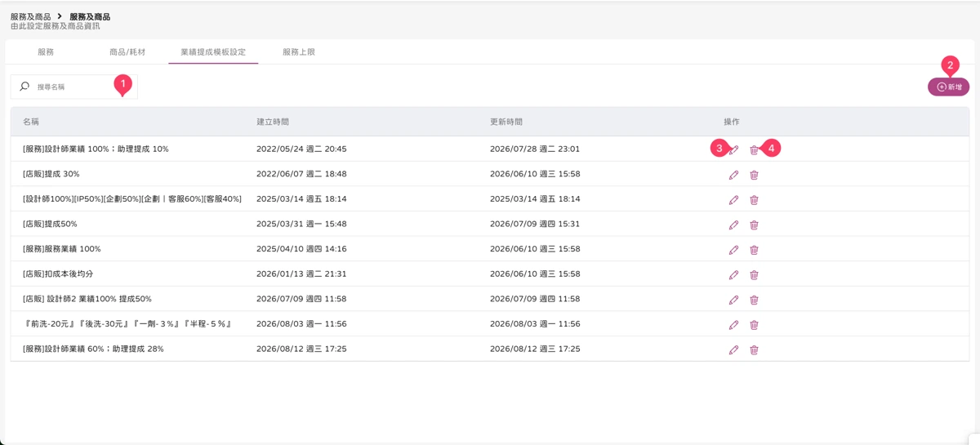Switch to the 服務 tab
Image resolution: width=980 pixels, height=445 pixels.
[x=46, y=52]
